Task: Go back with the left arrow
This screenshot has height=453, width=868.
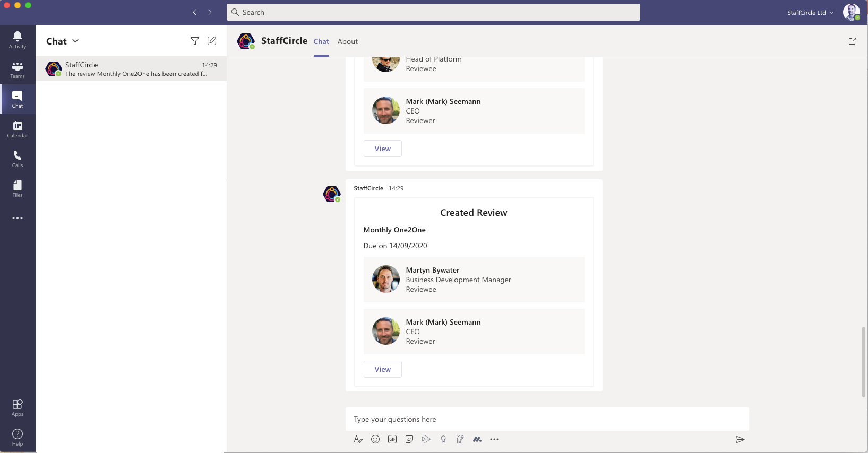Action: 195,12
